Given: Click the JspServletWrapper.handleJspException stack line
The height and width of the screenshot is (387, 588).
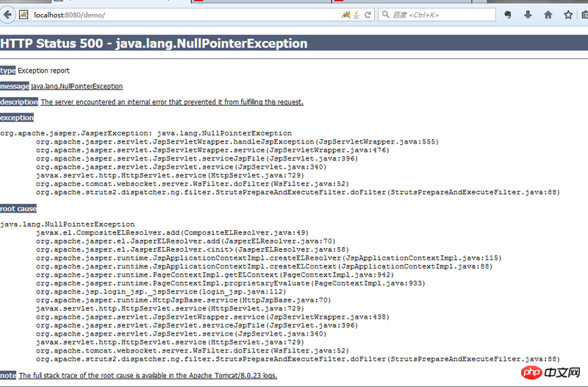Looking at the screenshot, I should coord(237,142).
